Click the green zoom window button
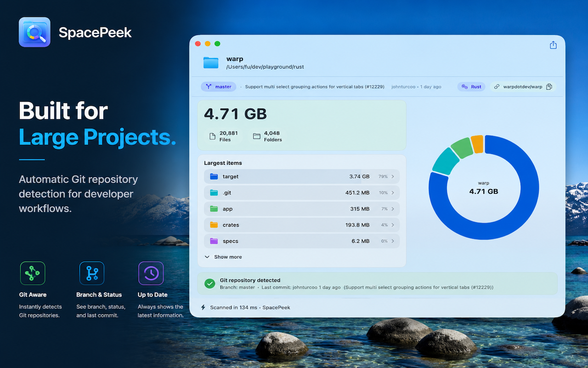588x368 pixels. pyautogui.click(x=217, y=44)
